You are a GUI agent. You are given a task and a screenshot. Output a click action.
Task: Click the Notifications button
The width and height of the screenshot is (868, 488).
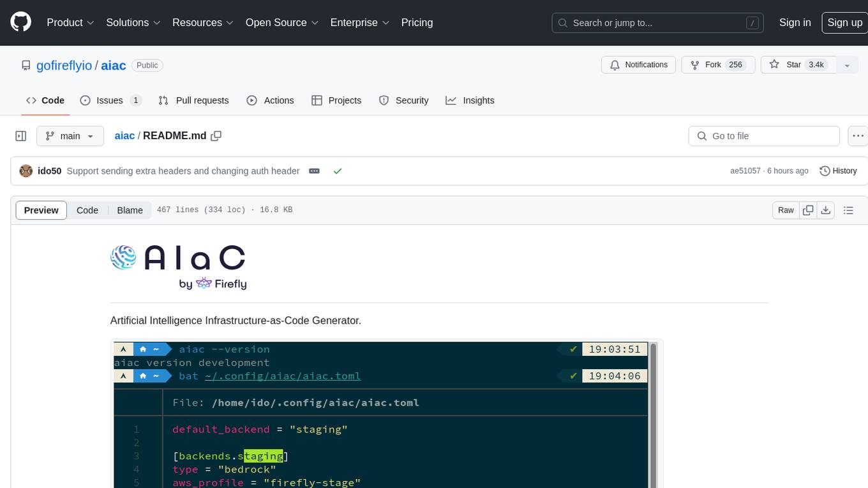(639, 65)
